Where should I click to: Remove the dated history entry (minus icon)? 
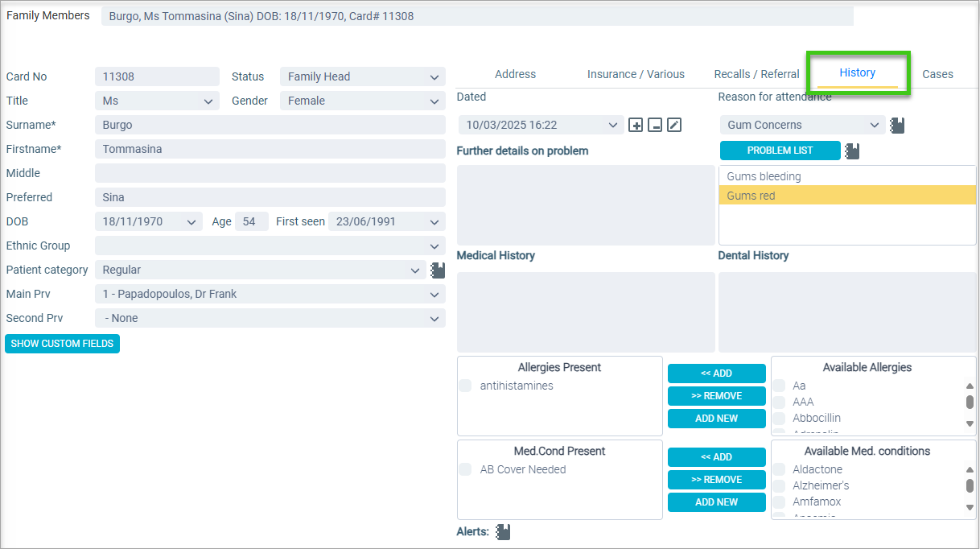pyautogui.click(x=655, y=125)
